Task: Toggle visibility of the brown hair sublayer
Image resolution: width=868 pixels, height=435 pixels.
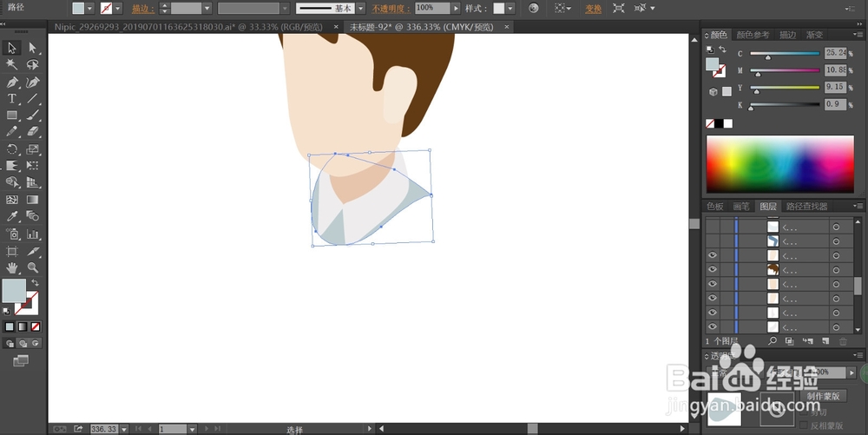Action: pos(713,269)
